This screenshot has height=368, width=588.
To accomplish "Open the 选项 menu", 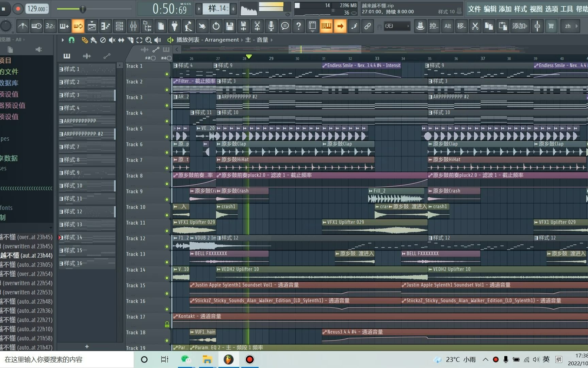I will (552, 9).
